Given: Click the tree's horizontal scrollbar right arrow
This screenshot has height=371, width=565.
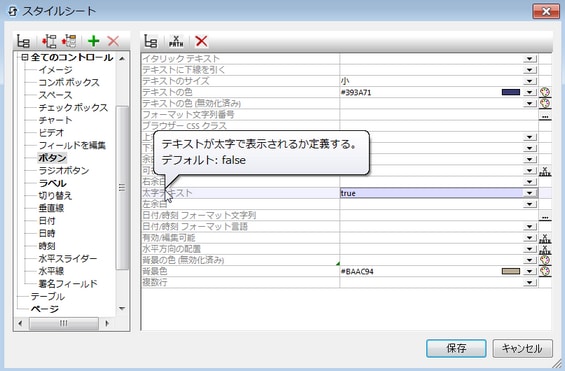Looking at the screenshot, I should pos(107,323).
